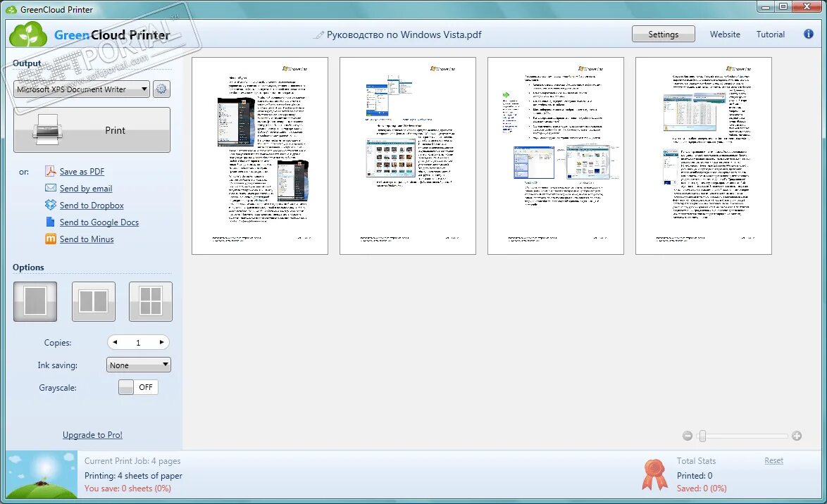Viewport: 827px width, 504px height.
Task: Click the info icon in the header
Action: coord(808,34)
